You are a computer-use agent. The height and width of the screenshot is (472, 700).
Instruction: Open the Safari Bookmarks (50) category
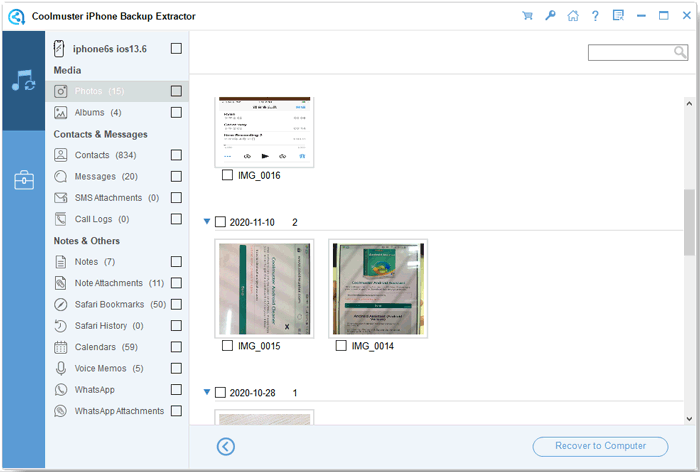click(x=120, y=305)
